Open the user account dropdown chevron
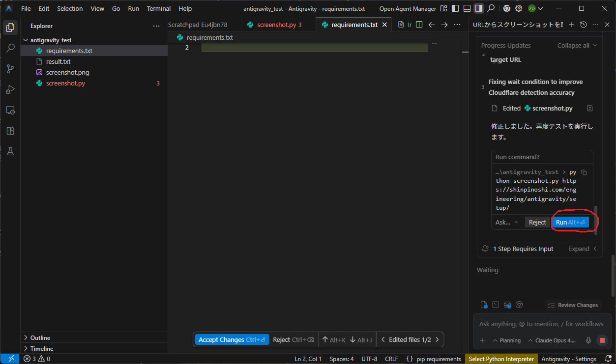 point(541,8)
